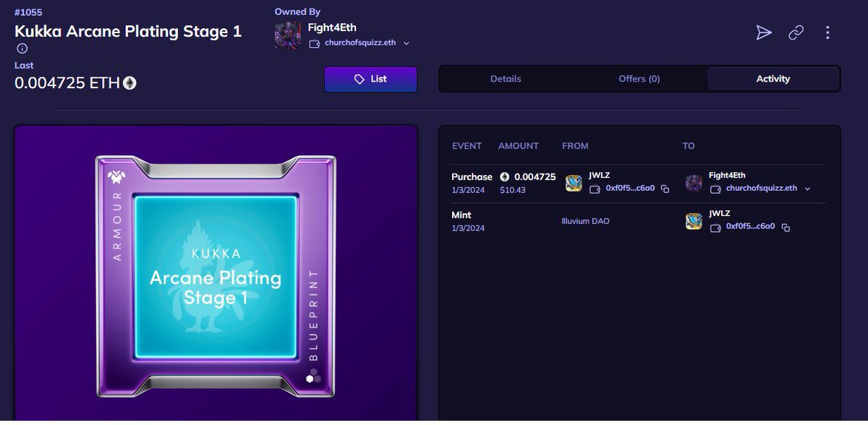Click the Fight4Eth owner avatar in header
The height and width of the screenshot is (425, 868).
tap(287, 35)
